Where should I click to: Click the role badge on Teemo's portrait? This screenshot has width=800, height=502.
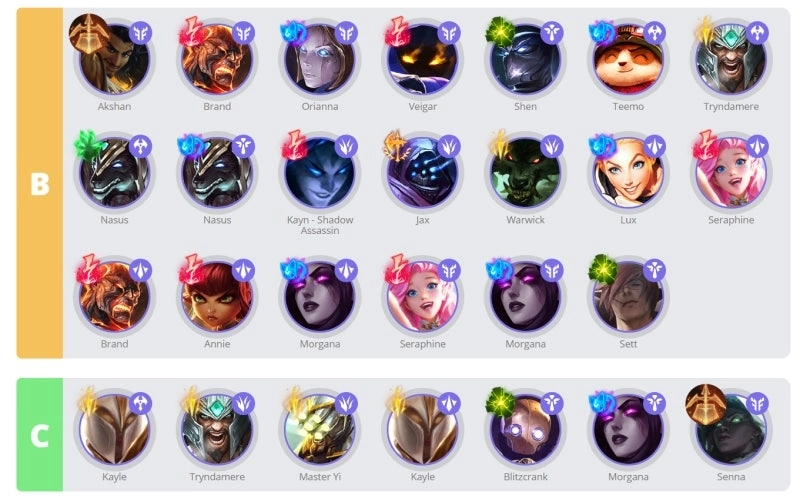655,34
